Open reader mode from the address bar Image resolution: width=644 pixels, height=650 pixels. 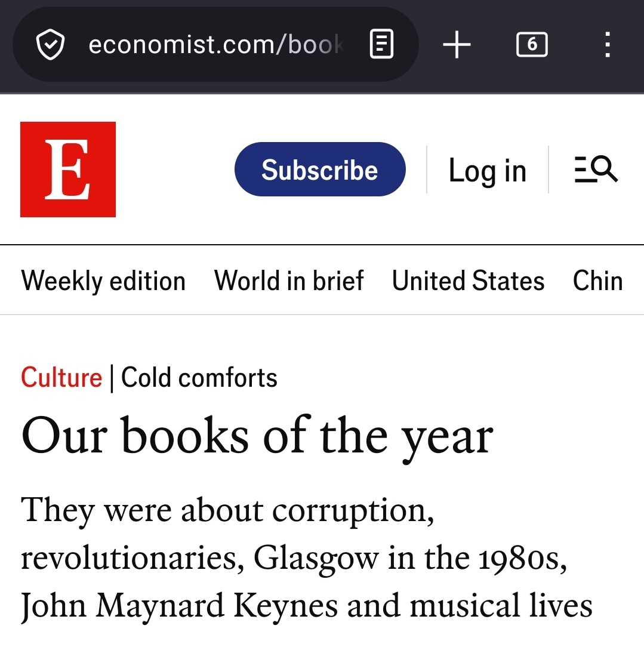tap(381, 45)
